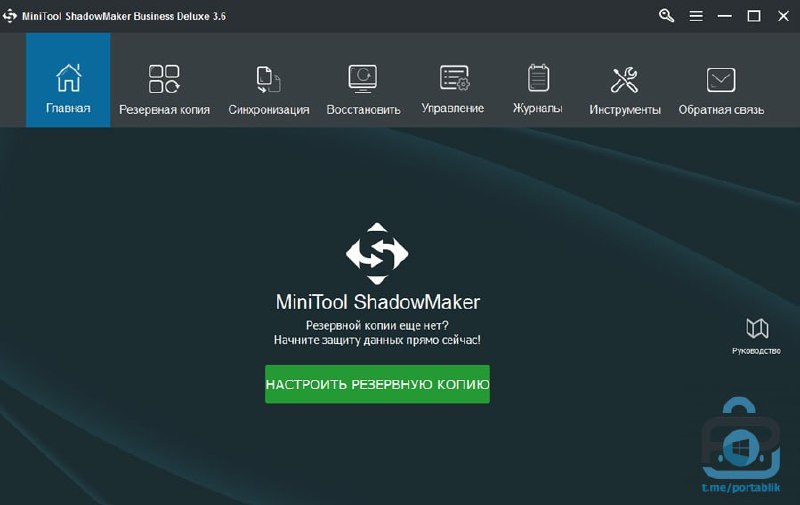Minimize the ShadowMaker window

tap(724, 16)
